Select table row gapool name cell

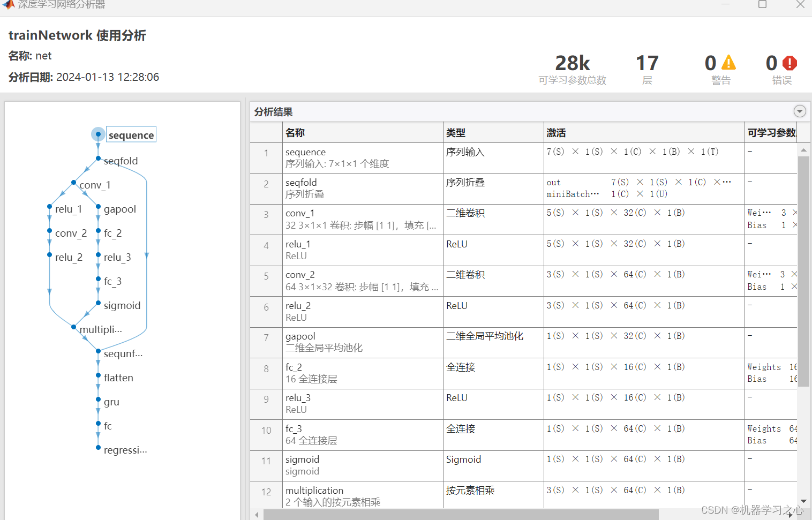(x=363, y=342)
